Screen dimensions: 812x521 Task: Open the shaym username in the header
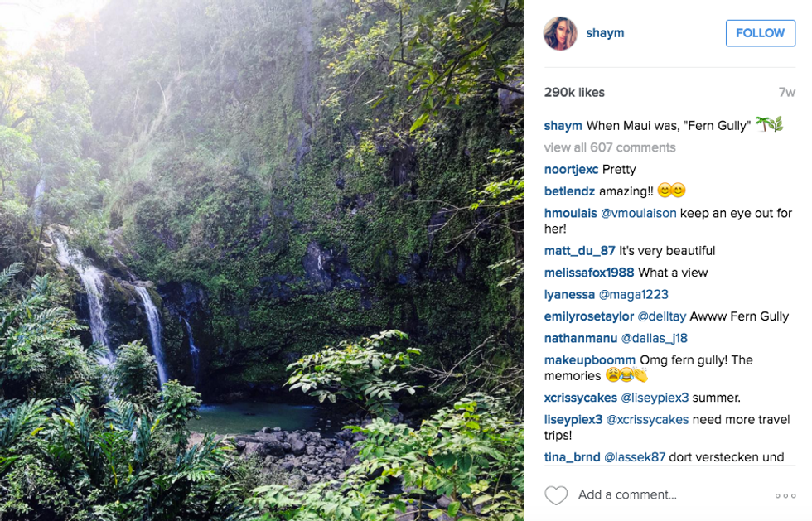tap(604, 33)
